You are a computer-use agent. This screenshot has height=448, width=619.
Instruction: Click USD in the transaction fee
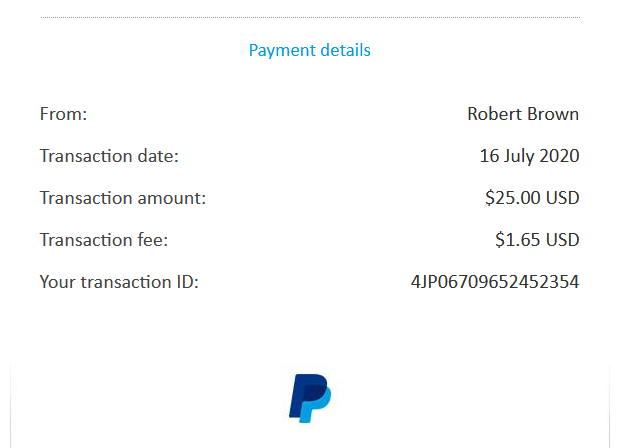tap(562, 240)
